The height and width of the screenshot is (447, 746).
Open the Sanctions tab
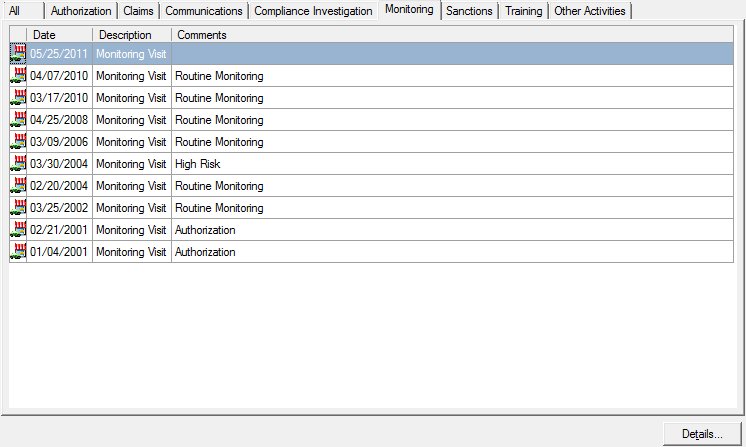(469, 11)
